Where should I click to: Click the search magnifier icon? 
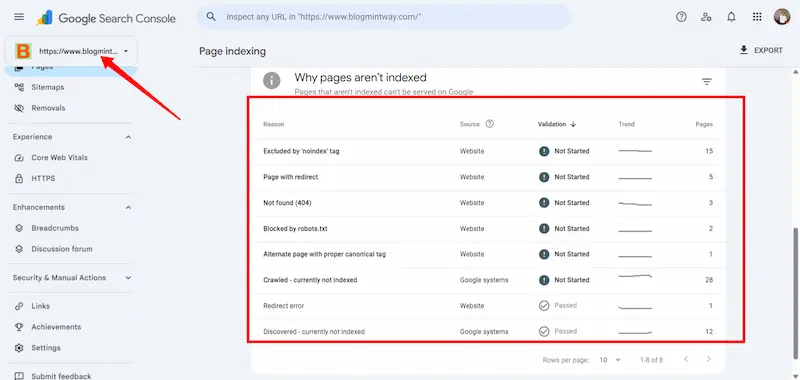point(211,17)
